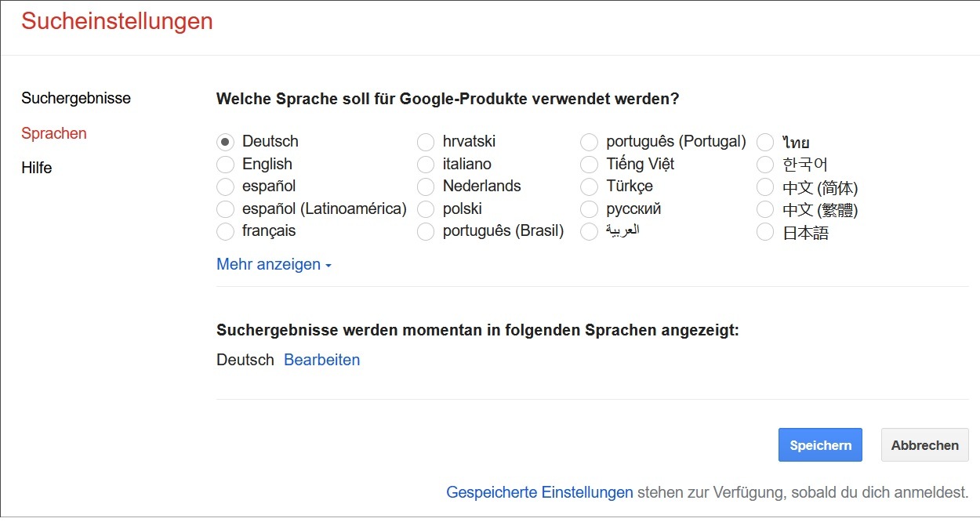Select 日本語 (Japanese)

(765, 231)
